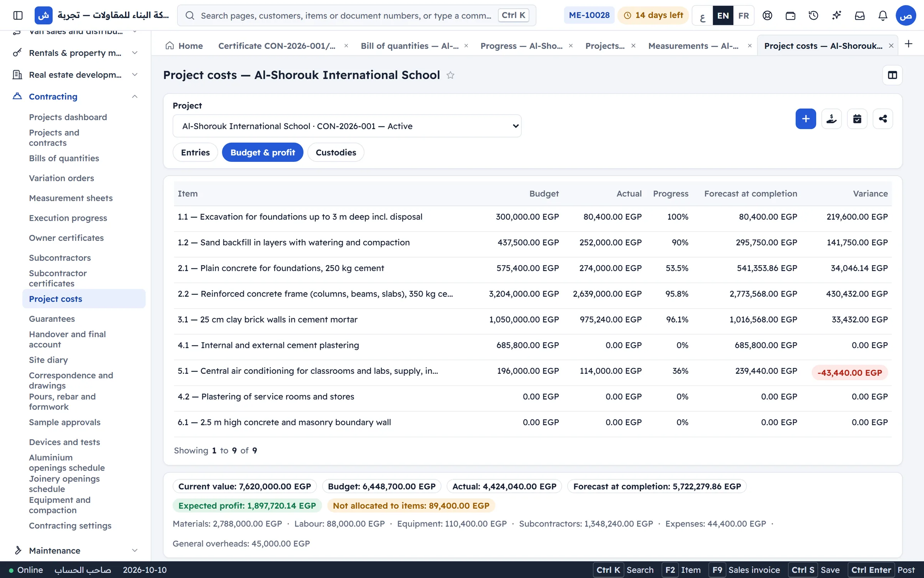The width and height of the screenshot is (924, 578).
Task: Click the company logo icon
Action: click(x=44, y=15)
